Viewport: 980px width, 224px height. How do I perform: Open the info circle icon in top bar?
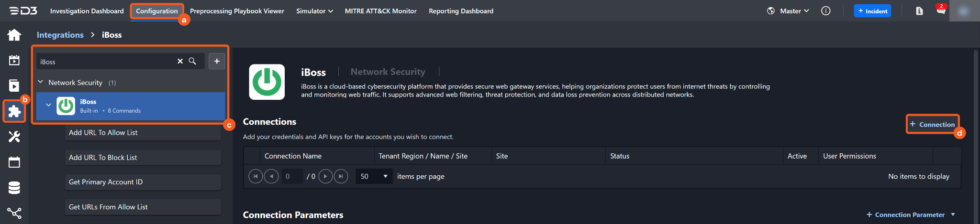(826, 11)
